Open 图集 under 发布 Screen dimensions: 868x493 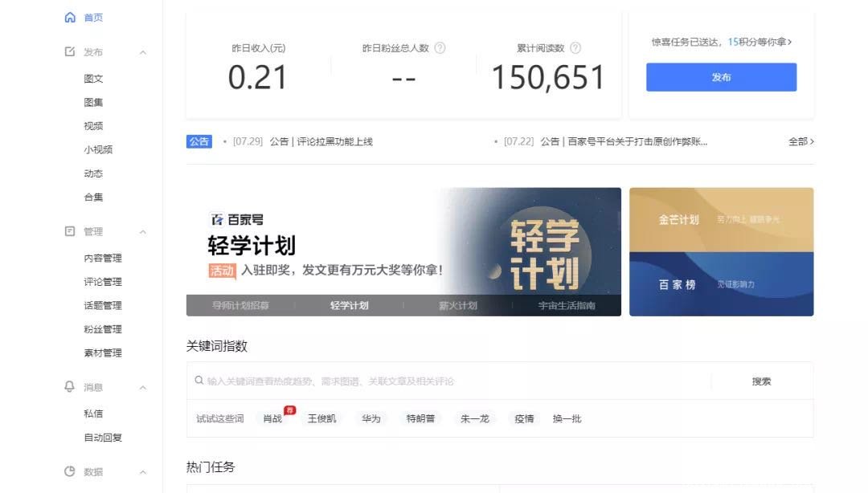click(93, 102)
